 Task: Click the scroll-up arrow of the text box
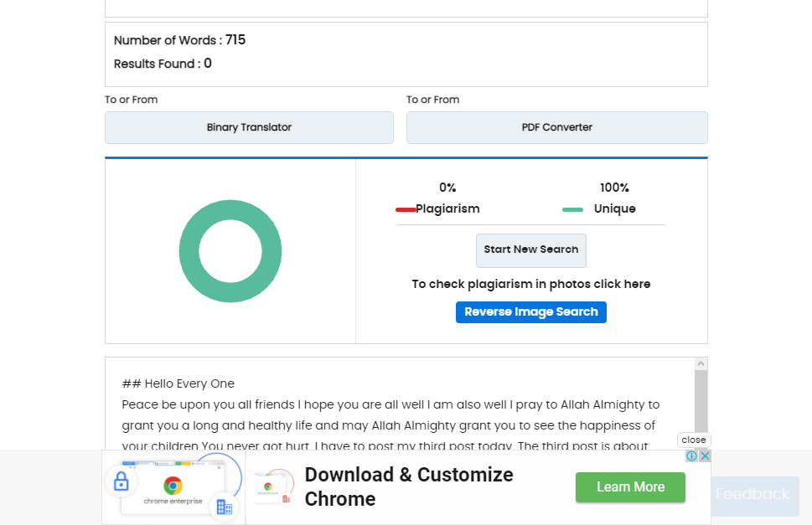pyautogui.click(x=701, y=363)
